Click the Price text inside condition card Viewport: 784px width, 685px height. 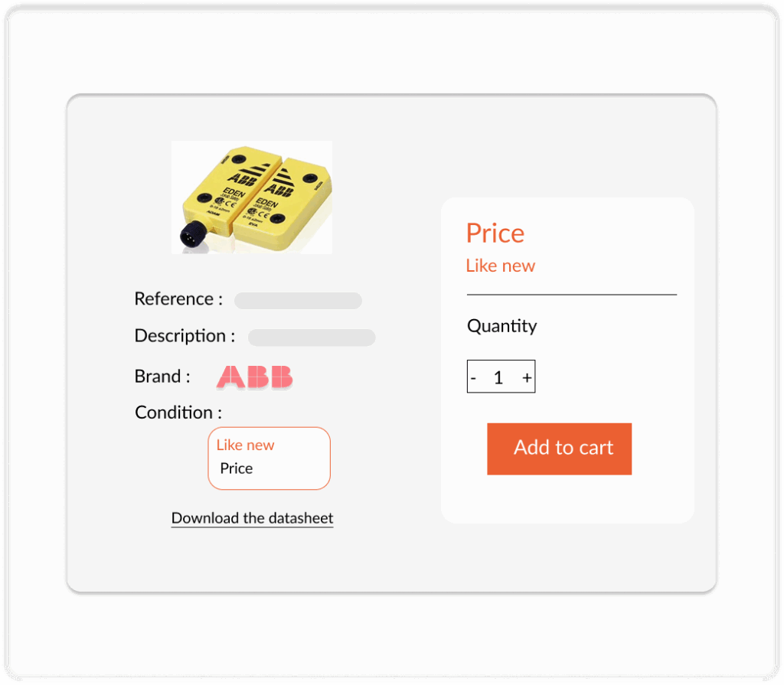point(237,468)
